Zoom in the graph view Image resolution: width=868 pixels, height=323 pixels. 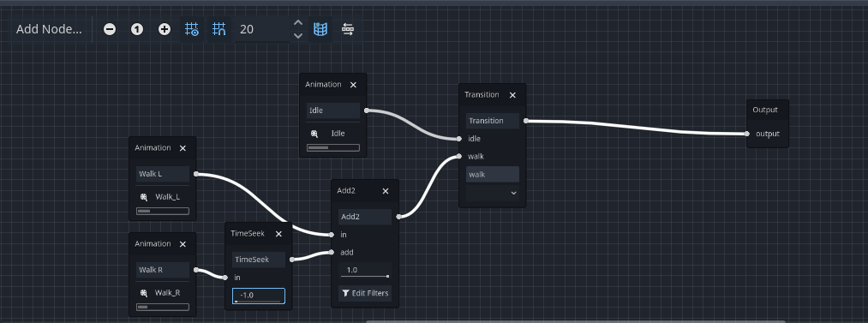(x=165, y=29)
